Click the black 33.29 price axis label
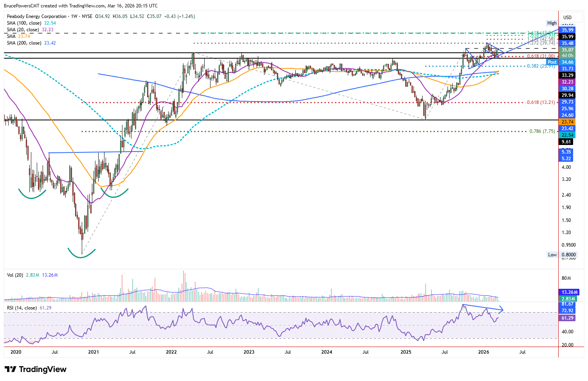 click(x=567, y=75)
